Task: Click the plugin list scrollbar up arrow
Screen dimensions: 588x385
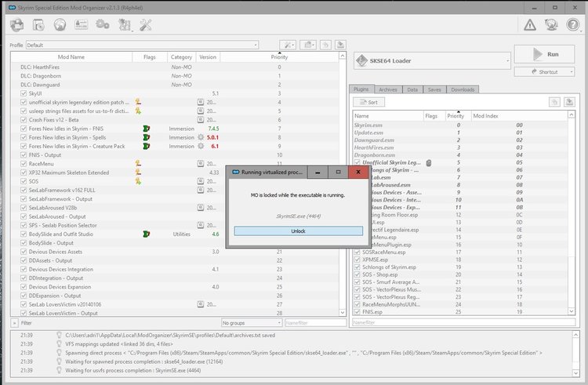Action: pyautogui.click(x=571, y=115)
